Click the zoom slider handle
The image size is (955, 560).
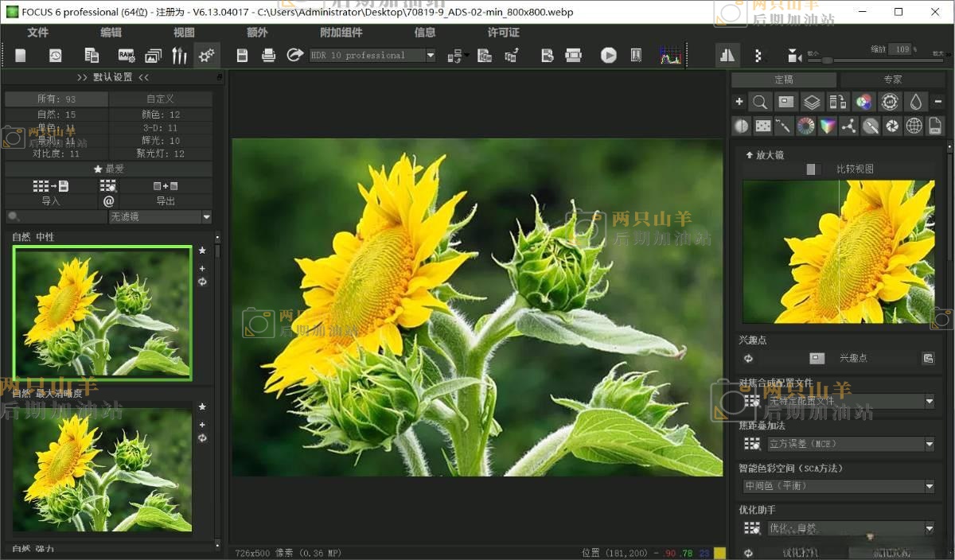click(828, 60)
